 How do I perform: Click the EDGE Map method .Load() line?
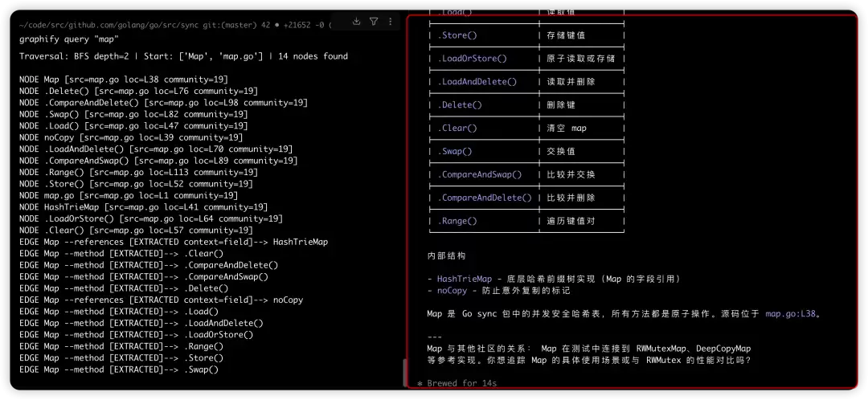point(118,312)
